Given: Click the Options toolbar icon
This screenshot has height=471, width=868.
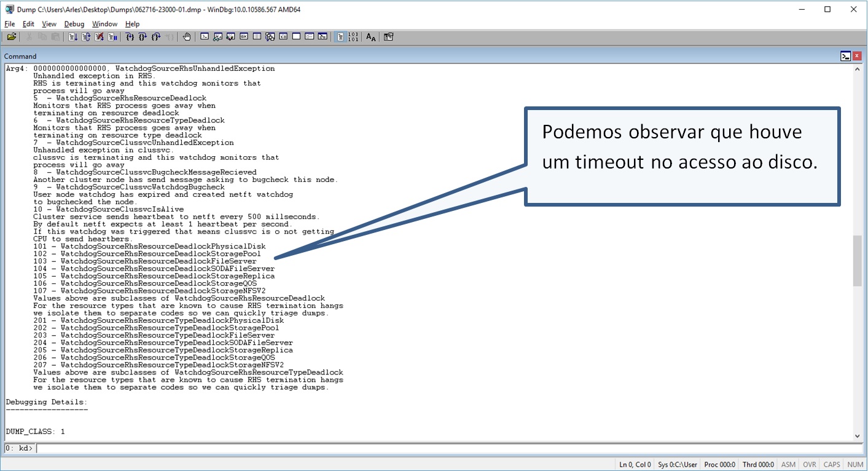Looking at the screenshot, I should (x=388, y=37).
